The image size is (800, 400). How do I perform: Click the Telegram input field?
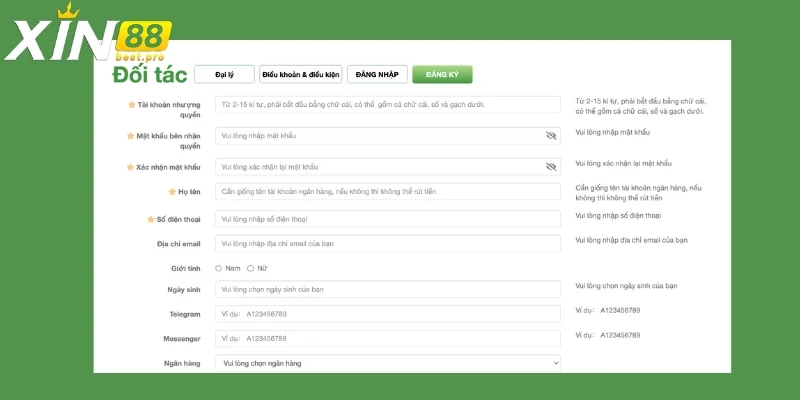387,314
